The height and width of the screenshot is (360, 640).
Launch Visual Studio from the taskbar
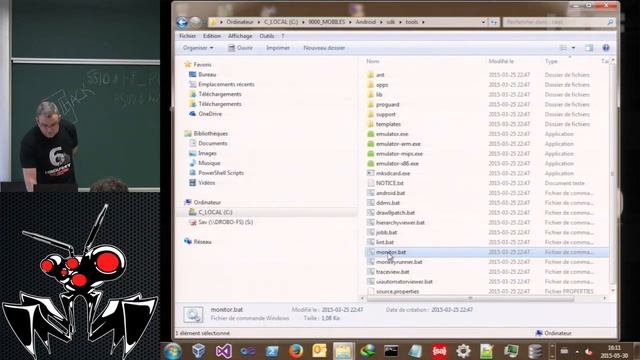[224, 351]
